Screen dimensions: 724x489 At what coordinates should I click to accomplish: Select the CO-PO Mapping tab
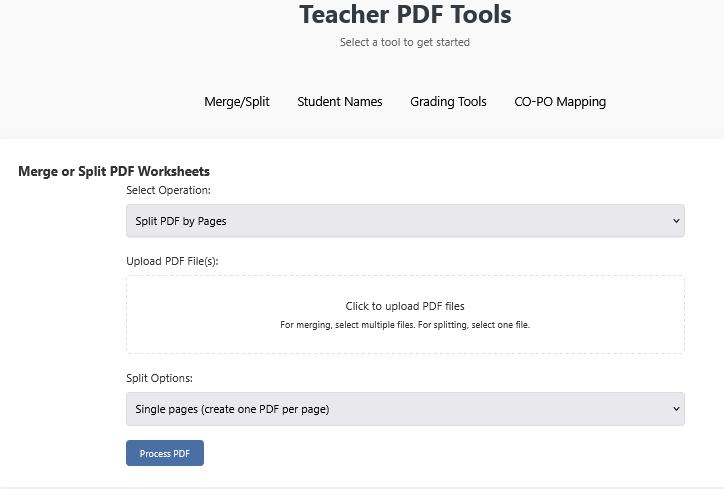559,101
